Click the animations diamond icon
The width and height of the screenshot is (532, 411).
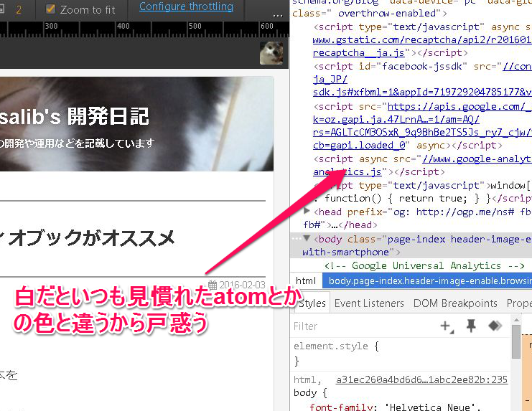495,326
